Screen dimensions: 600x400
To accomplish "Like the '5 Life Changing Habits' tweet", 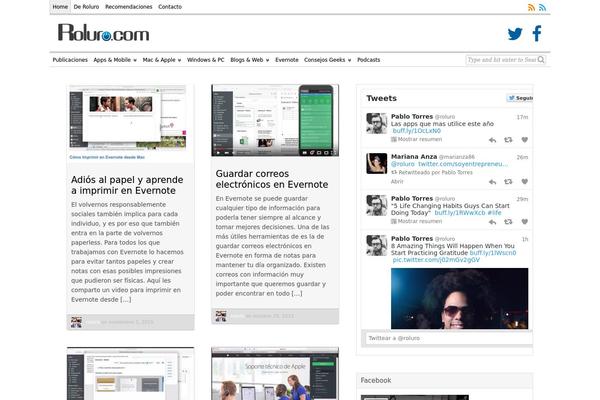I will pos(525,222).
